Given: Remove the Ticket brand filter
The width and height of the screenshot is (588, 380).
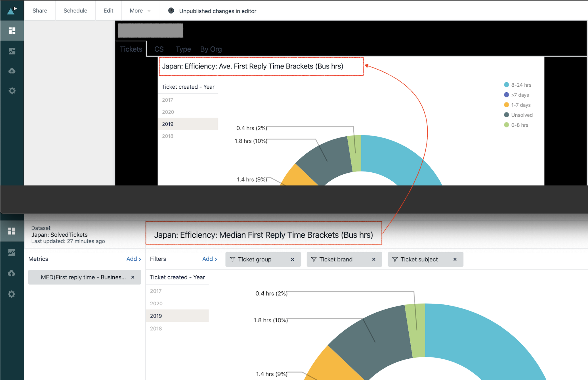Looking at the screenshot, I should click(373, 259).
